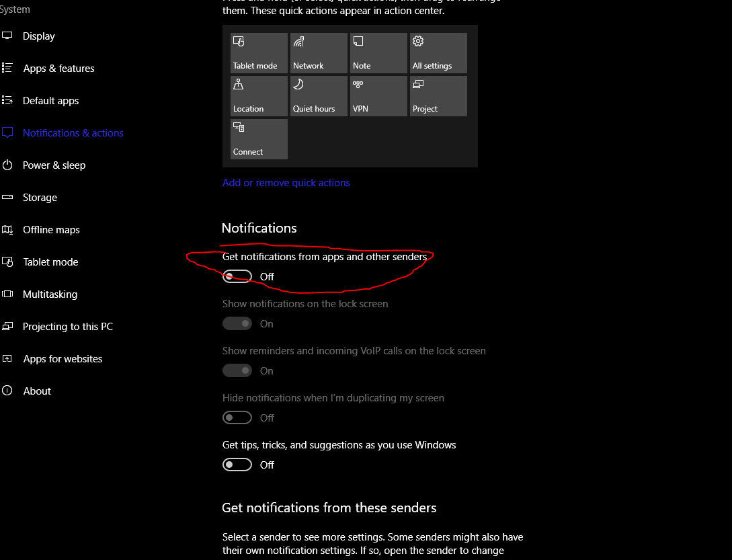Toggle Get tips, tricks, and suggestions switch
The width and height of the screenshot is (732, 560).
point(237,465)
